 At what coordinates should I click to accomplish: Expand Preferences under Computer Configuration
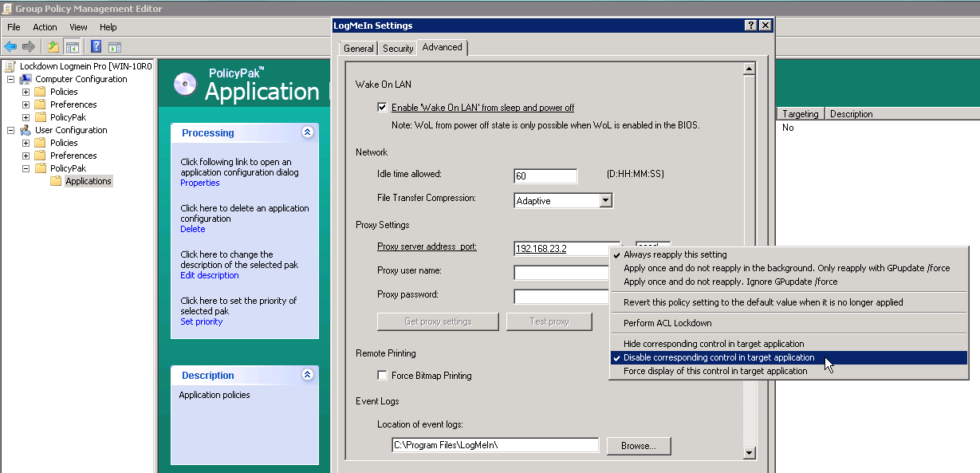click(x=26, y=104)
